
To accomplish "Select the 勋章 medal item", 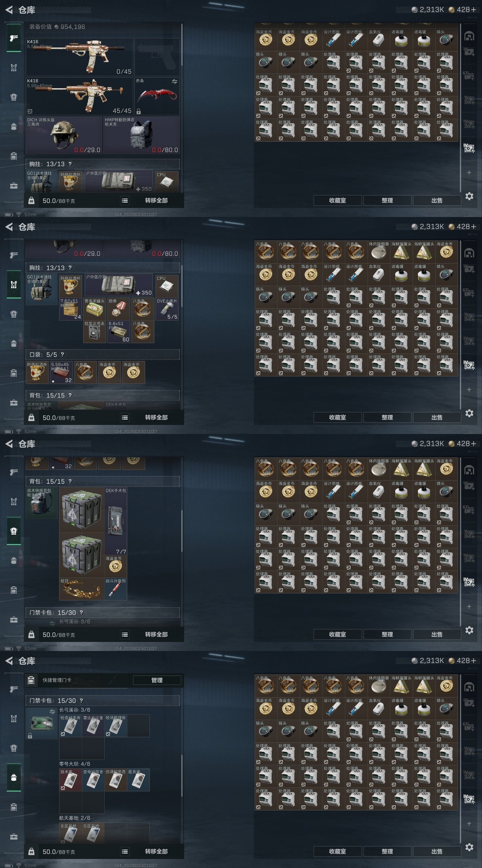I will (x=119, y=309).
